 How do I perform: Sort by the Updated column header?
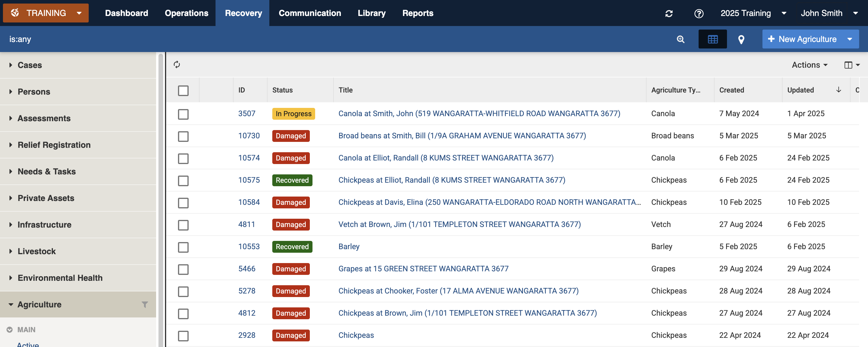[x=800, y=90]
